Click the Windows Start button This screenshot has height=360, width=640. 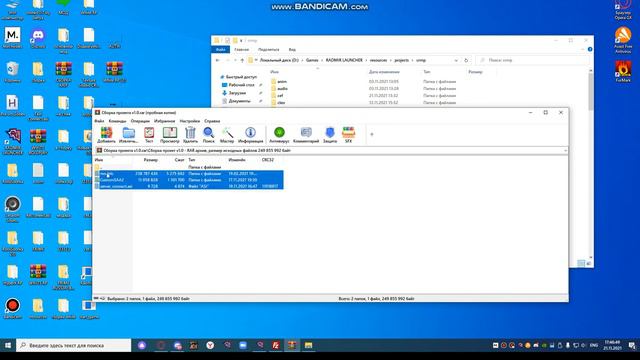click(x=8, y=345)
